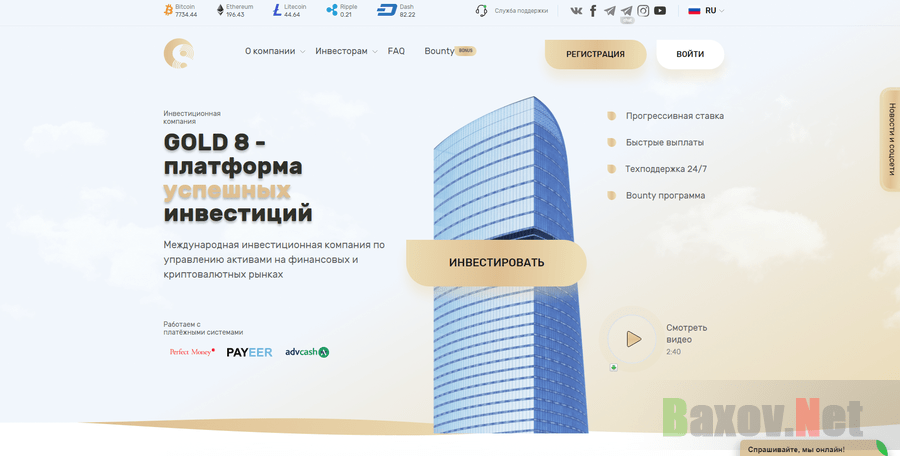The image size is (900, 456).
Task: Open the Bounty menu item
Action: pos(439,51)
